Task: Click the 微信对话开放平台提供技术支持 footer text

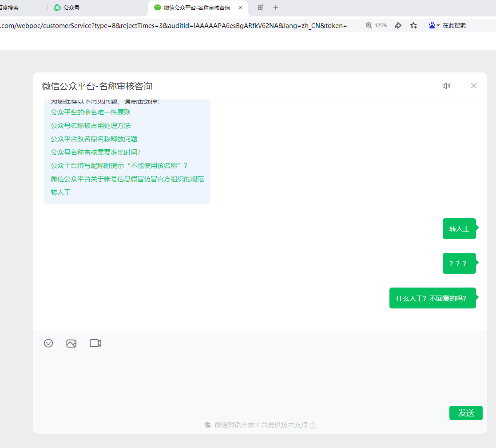Action: click(x=261, y=425)
